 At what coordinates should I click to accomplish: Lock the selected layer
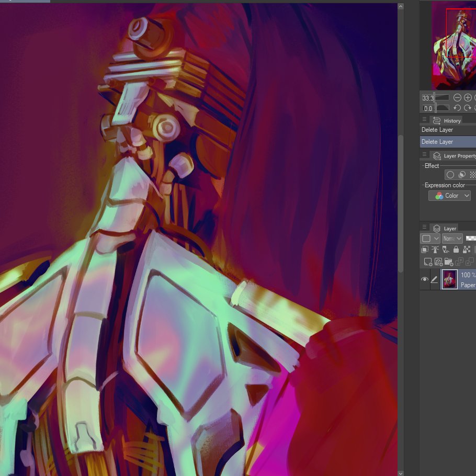click(x=456, y=249)
